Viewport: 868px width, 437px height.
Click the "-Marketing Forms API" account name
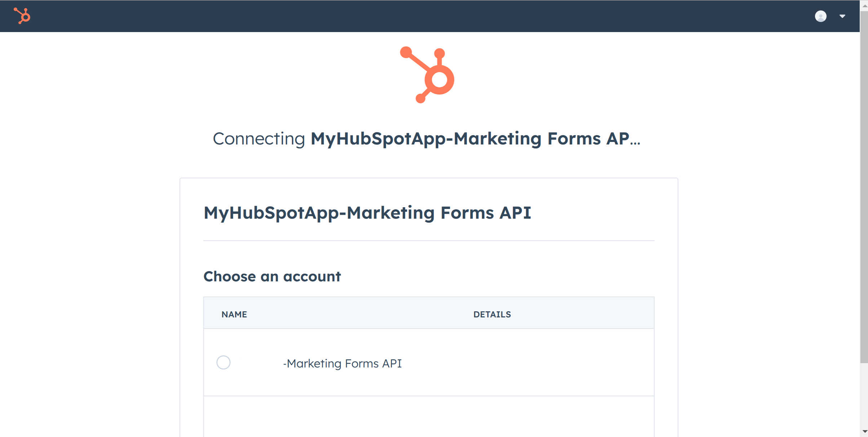pyautogui.click(x=342, y=363)
